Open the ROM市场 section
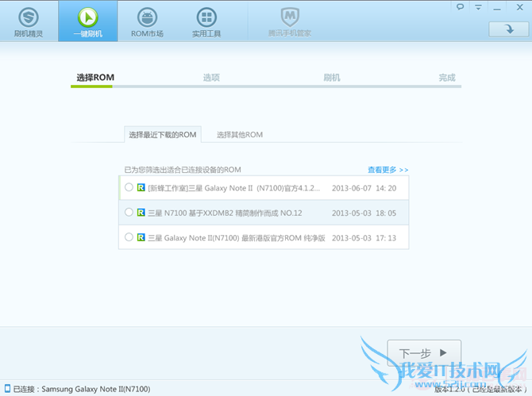Screen dimensions: 532x396 pyautogui.click(x=147, y=21)
